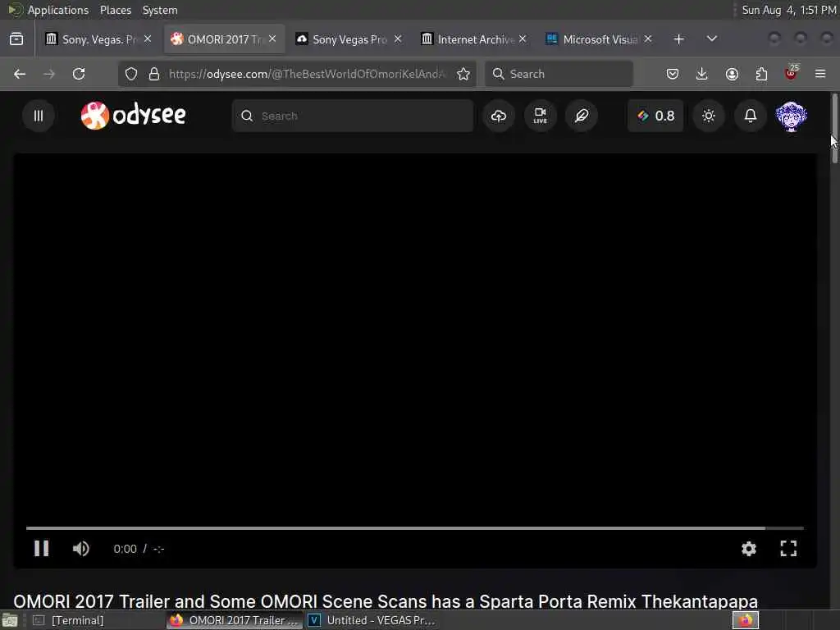Open the Odysee sidebar menu icon
This screenshot has width=840, height=630.
(39, 116)
